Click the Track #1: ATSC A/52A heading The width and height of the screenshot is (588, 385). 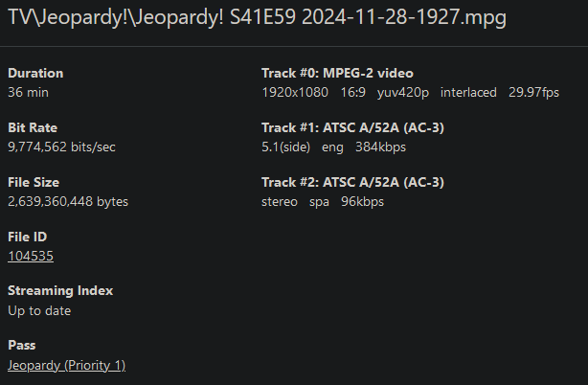tap(352, 127)
